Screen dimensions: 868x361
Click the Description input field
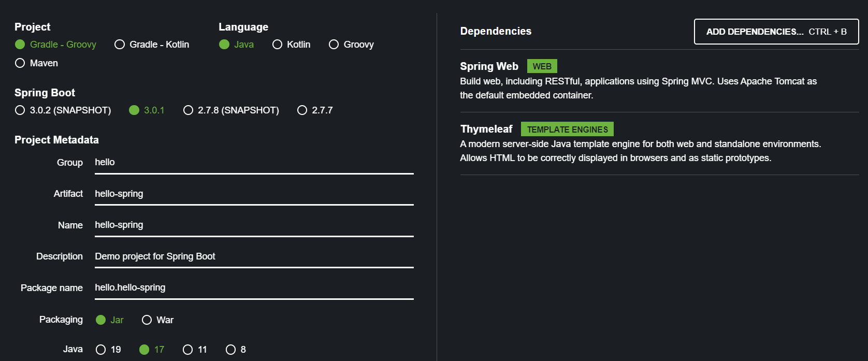[254, 256]
